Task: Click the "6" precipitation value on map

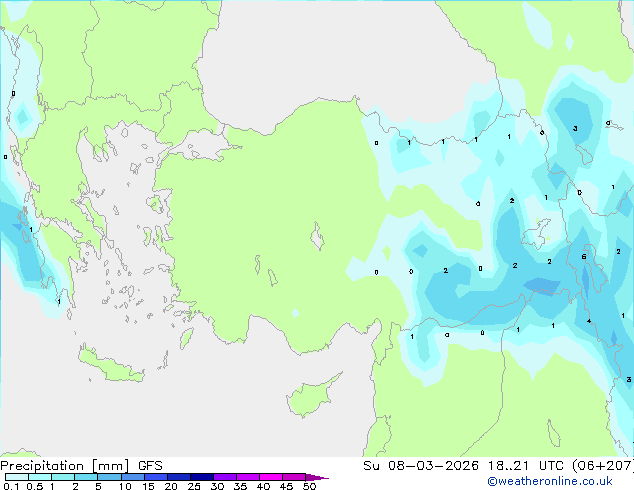Action: coord(584,257)
